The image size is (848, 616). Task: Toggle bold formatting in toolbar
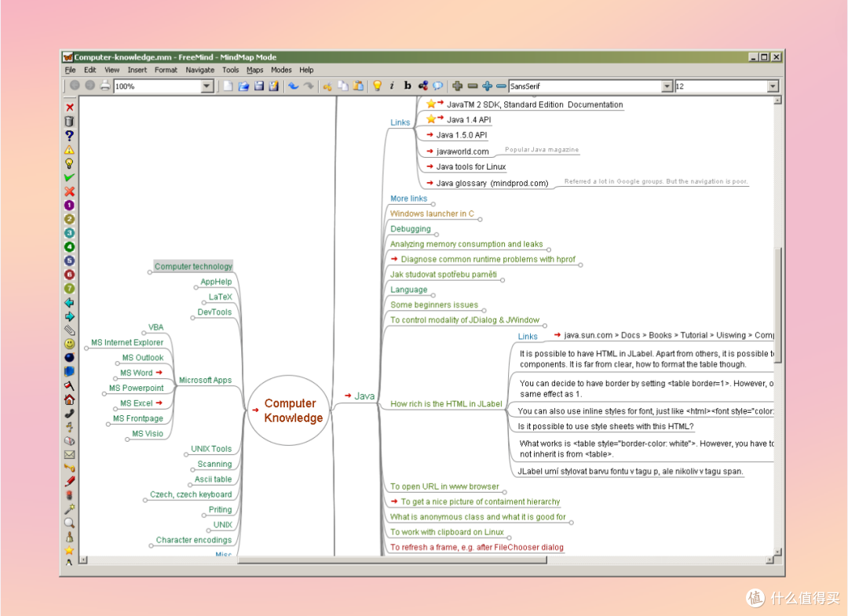point(408,86)
